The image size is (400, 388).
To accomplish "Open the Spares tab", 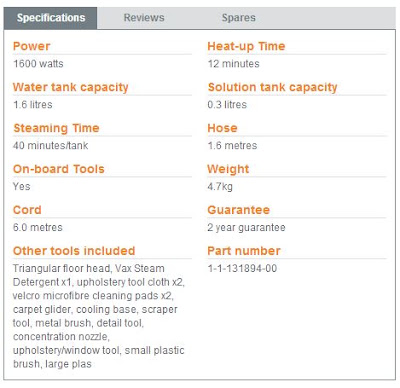I will pos(239,18).
